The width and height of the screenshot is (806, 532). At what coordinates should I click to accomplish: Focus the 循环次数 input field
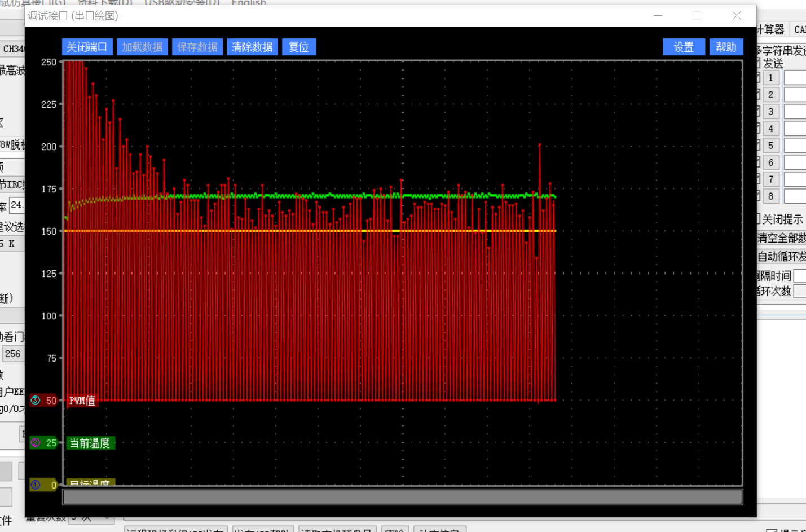(x=800, y=292)
